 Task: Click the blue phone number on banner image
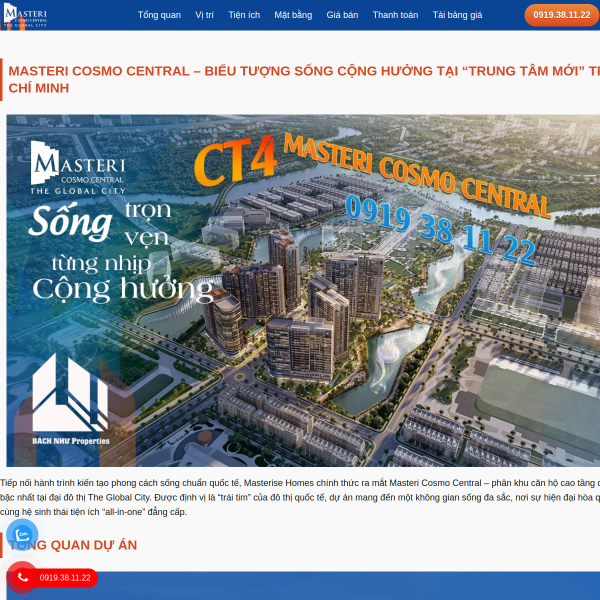[x=440, y=230]
